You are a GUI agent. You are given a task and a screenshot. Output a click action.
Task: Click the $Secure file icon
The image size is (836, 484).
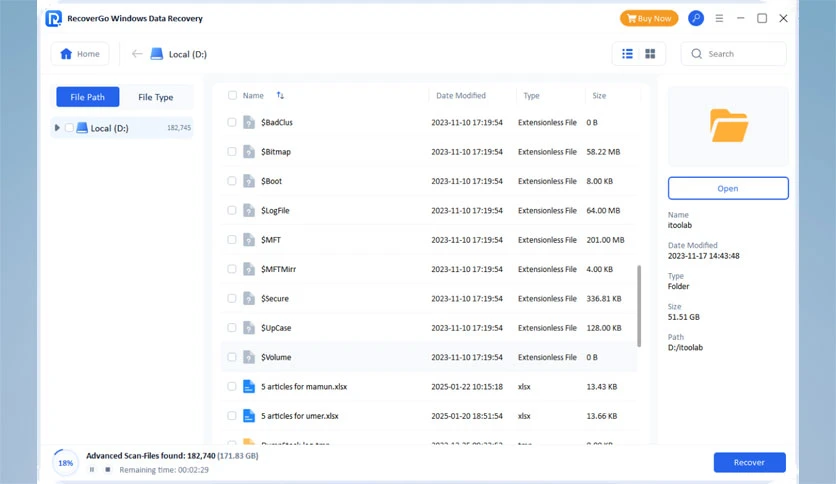click(x=249, y=298)
